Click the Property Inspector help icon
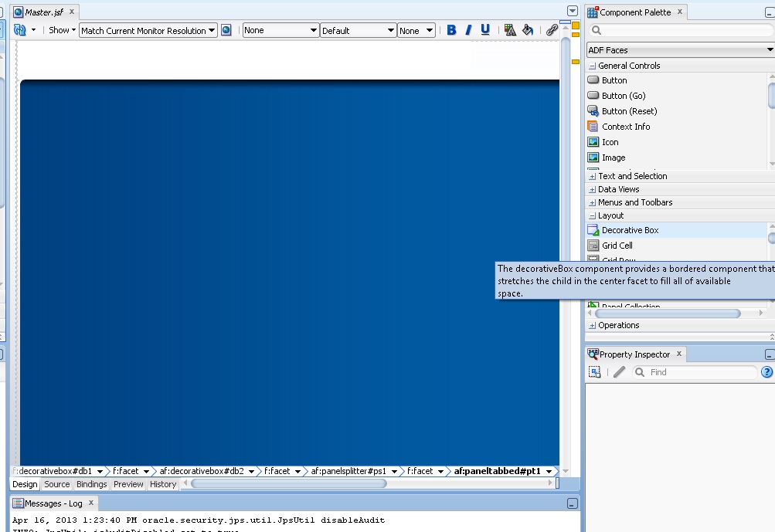This screenshot has width=775, height=532. point(767,372)
